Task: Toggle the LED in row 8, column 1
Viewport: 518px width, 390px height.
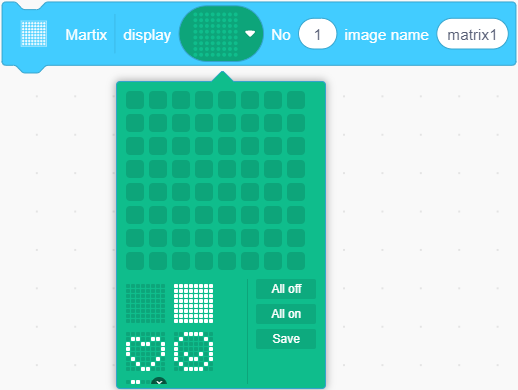Action: pyautogui.click(x=135, y=261)
